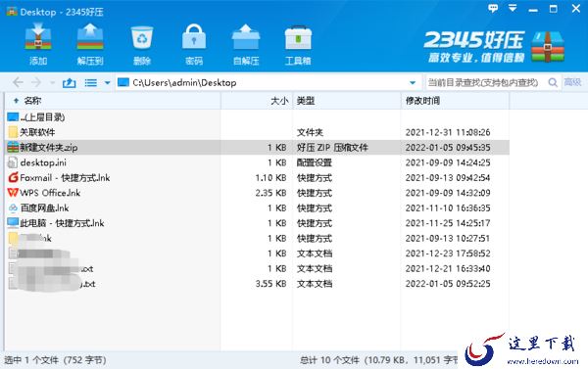The width and height of the screenshot is (588, 369).
Task: Sort by the 大小 column header
Action: click(257, 101)
